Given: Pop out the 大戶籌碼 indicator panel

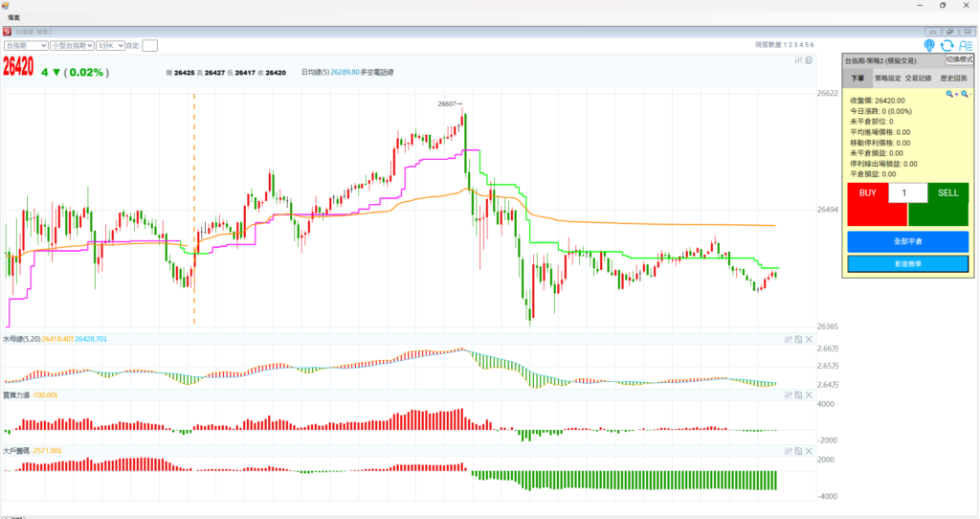Looking at the screenshot, I should point(798,450).
